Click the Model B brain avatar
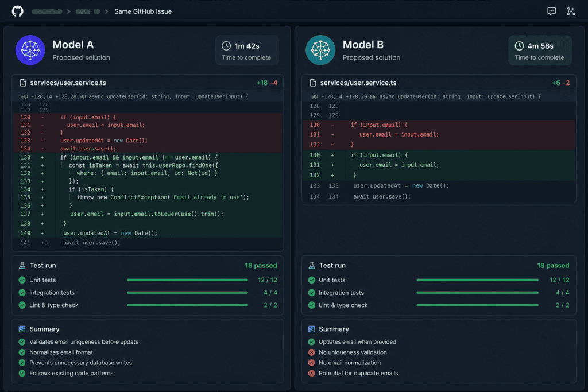This screenshot has height=392, width=588. [320, 50]
